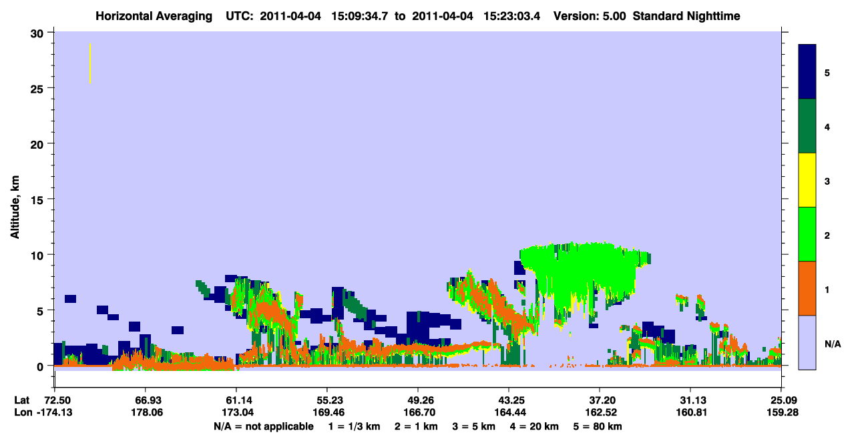Image resolution: width=868 pixels, height=445 pixels.
Task: Click the longitude value '-174.13'
Action: (x=54, y=413)
